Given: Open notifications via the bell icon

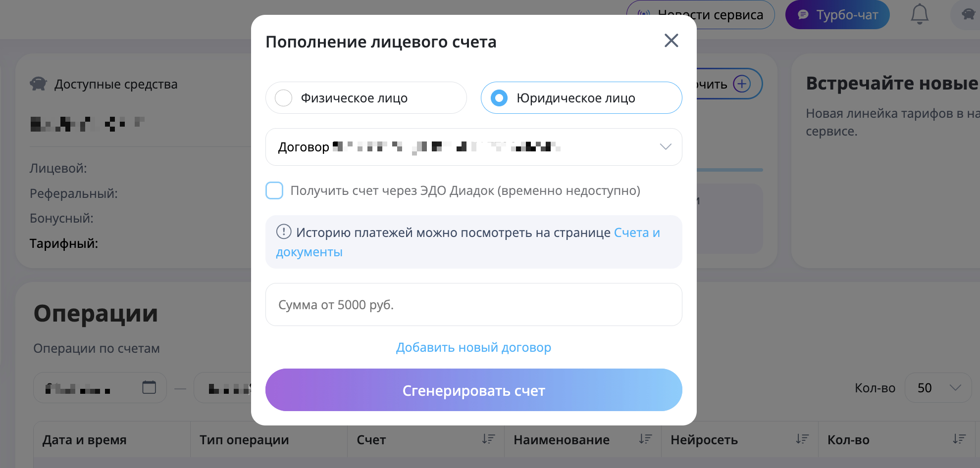Looking at the screenshot, I should click(x=920, y=14).
